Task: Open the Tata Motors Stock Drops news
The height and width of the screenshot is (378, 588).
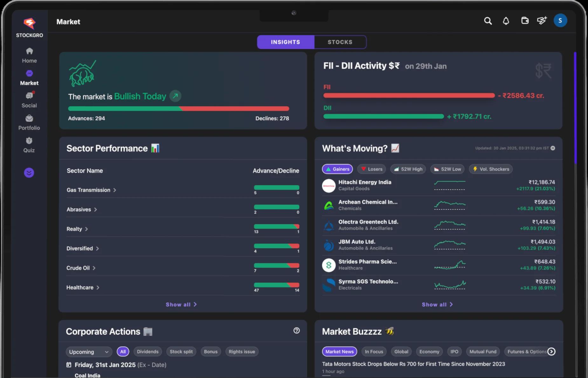Action: [414, 364]
